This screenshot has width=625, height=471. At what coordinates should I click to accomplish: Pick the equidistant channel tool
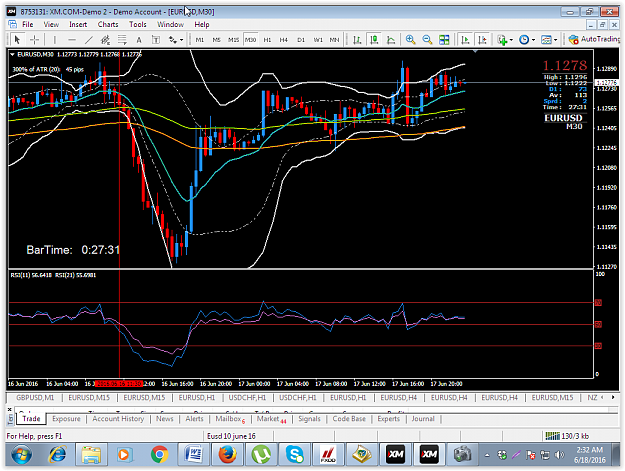[105, 39]
